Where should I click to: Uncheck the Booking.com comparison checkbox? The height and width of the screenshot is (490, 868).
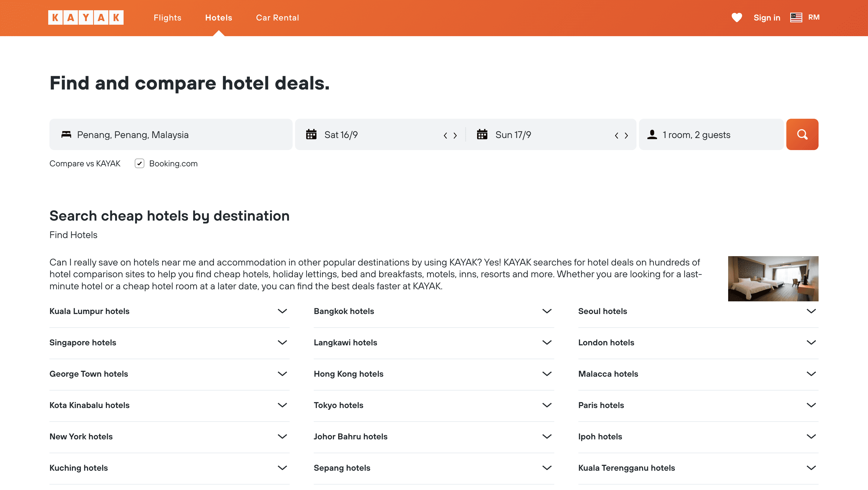pyautogui.click(x=140, y=163)
